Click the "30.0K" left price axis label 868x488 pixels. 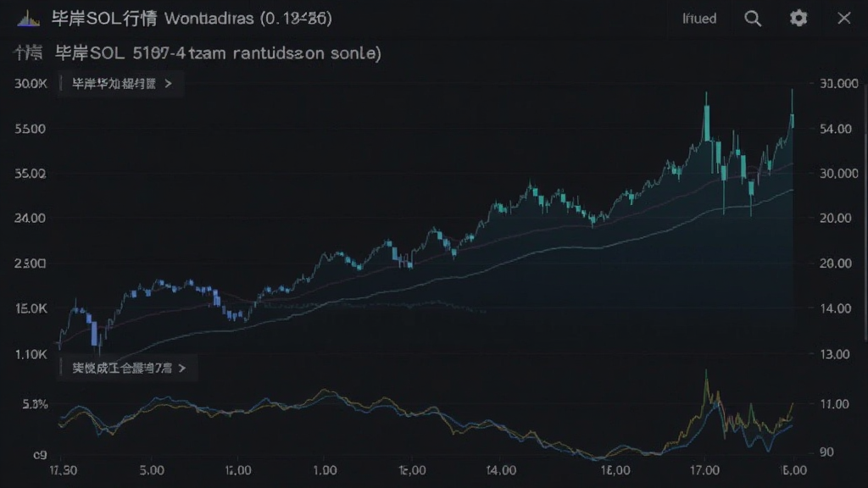(x=31, y=84)
